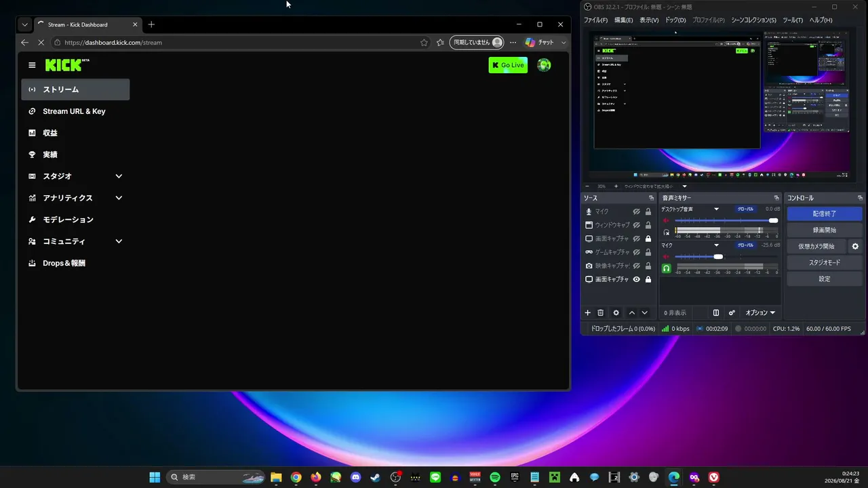Show the ウィンドウキャプチャ source
This screenshot has width=868, height=488.
637,225
